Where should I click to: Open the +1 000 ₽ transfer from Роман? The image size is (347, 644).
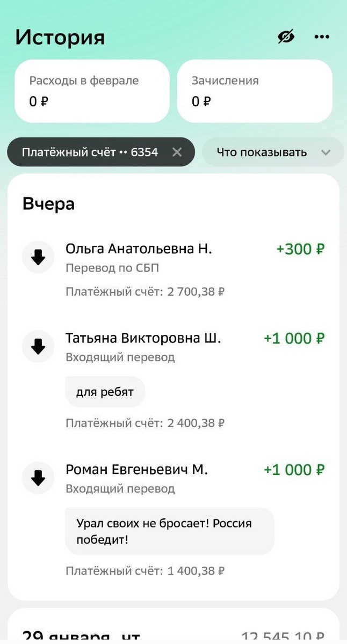293,469
